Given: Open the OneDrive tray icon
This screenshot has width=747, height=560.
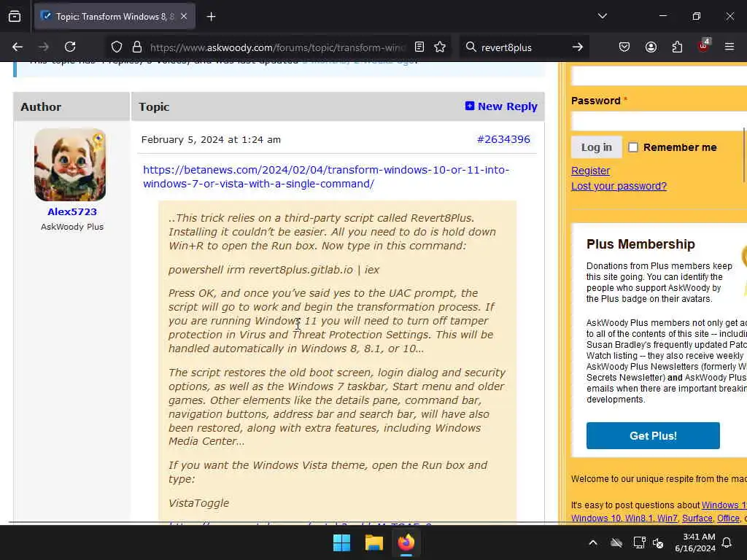Looking at the screenshot, I should point(616,542).
